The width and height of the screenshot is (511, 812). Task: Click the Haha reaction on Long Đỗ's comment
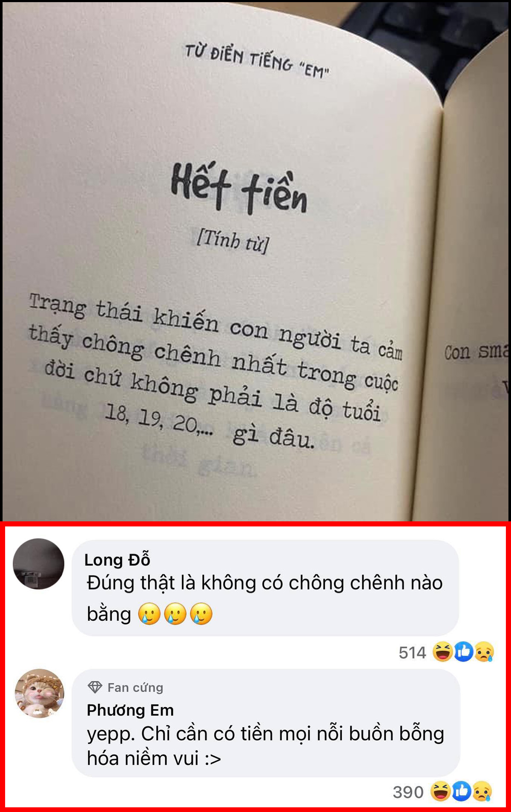[443, 652]
